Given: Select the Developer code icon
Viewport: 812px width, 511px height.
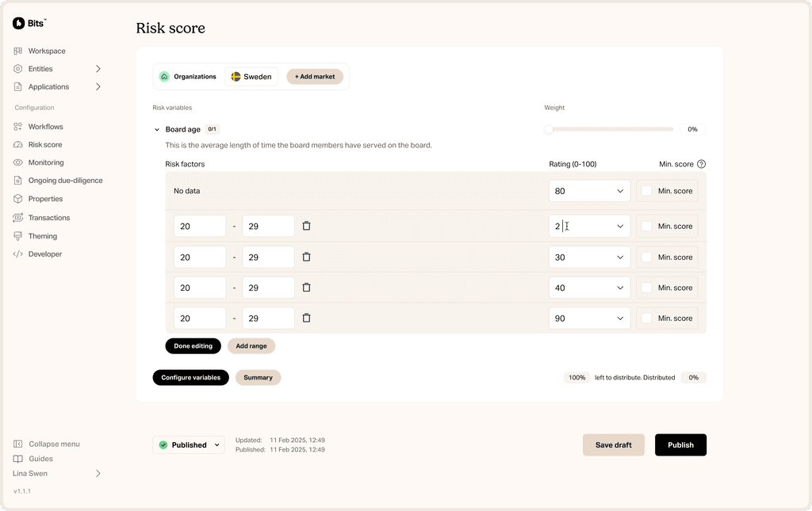Looking at the screenshot, I should click(17, 254).
